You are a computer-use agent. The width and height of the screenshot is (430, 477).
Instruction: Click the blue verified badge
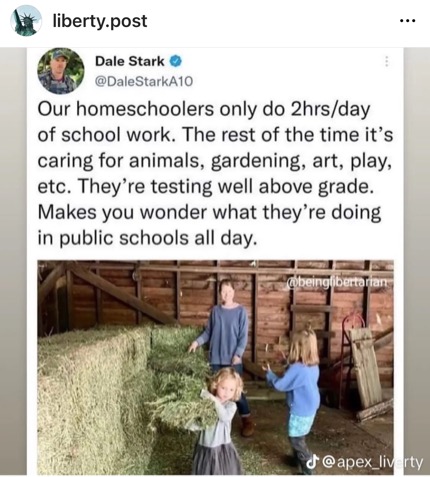pyautogui.click(x=176, y=61)
